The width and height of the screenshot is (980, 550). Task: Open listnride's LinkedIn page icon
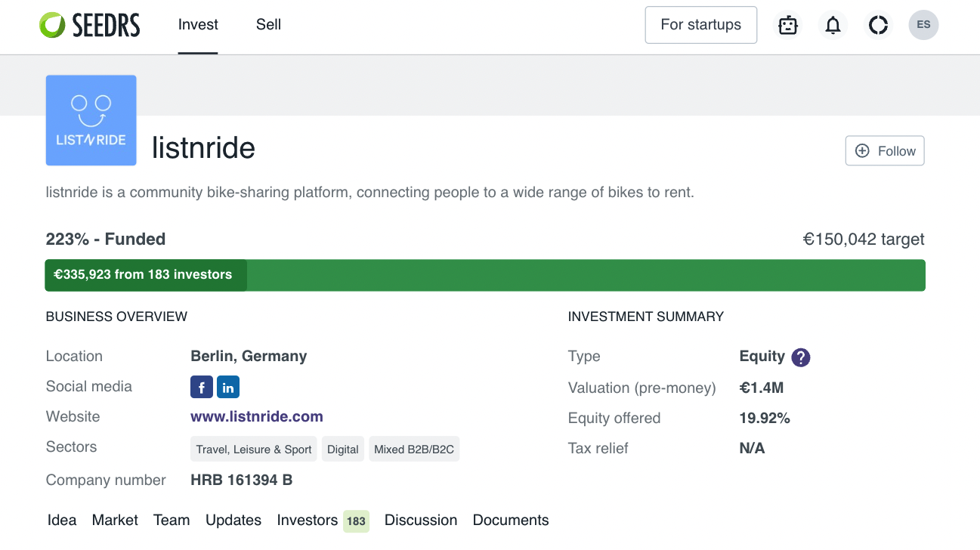point(228,388)
